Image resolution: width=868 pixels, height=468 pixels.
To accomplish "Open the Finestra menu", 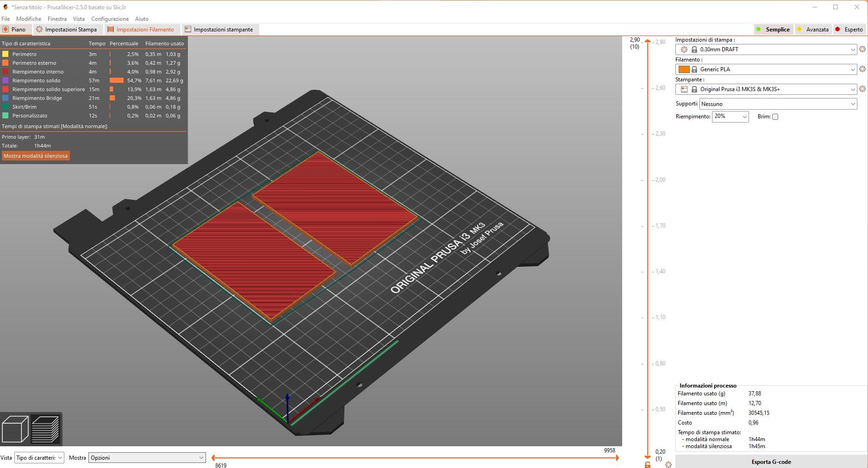I will pyautogui.click(x=57, y=19).
